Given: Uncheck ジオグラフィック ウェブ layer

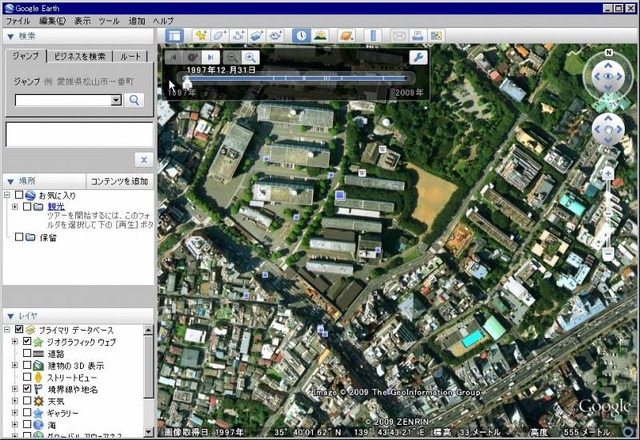Looking at the screenshot, I should point(27,341).
